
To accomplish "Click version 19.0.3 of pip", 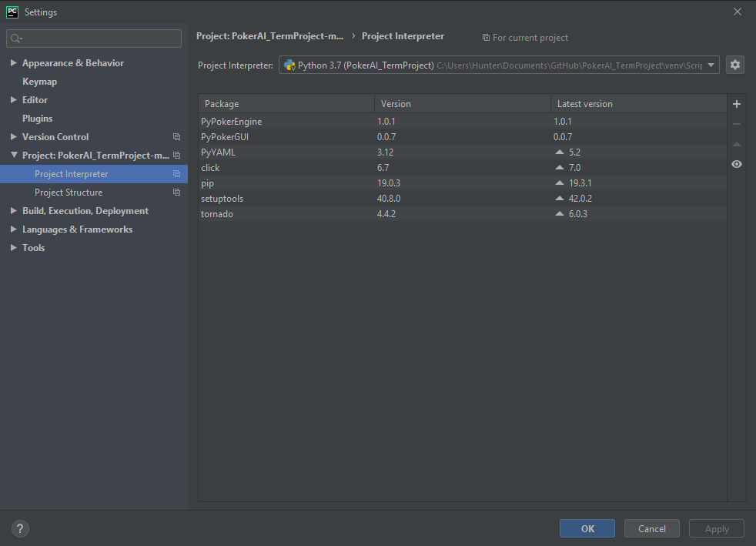I will 389,183.
